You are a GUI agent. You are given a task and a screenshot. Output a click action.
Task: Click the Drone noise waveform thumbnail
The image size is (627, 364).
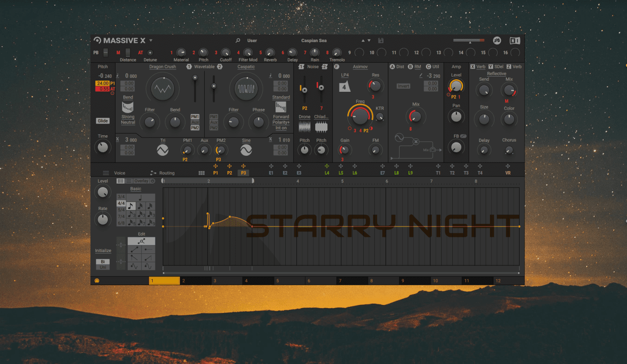[x=305, y=127]
